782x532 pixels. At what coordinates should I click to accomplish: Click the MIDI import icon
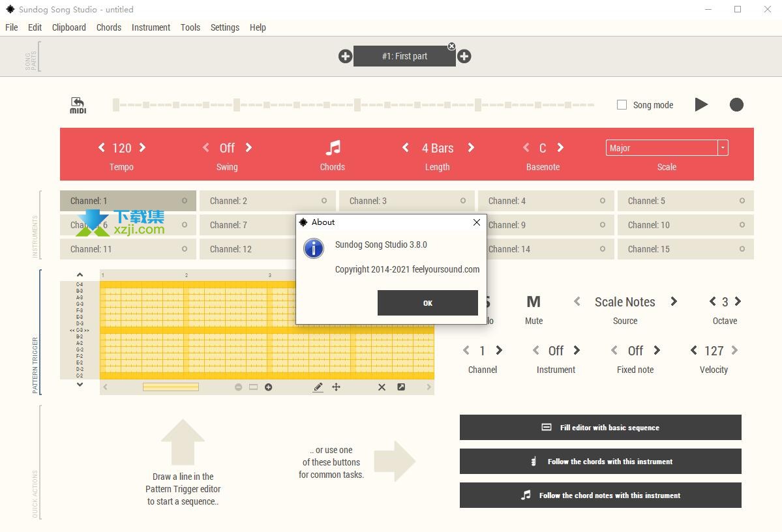[x=78, y=105]
